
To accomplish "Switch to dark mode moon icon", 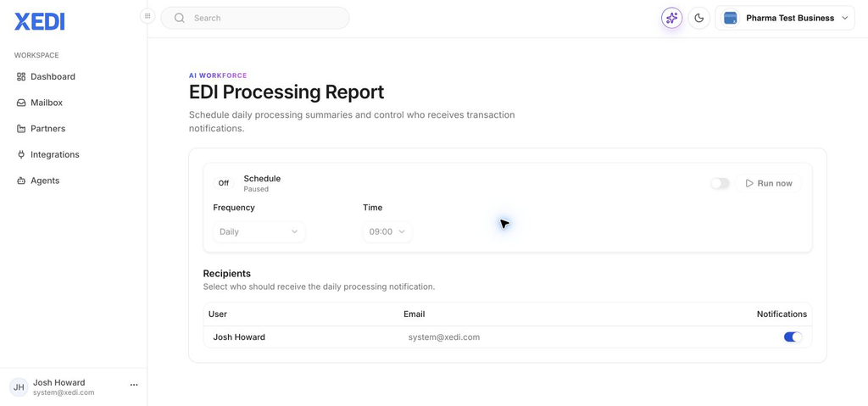I will tap(699, 18).
